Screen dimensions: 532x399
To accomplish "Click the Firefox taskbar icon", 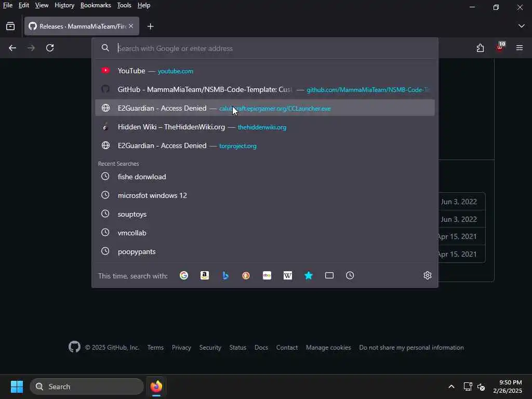I will pos(156,387).
